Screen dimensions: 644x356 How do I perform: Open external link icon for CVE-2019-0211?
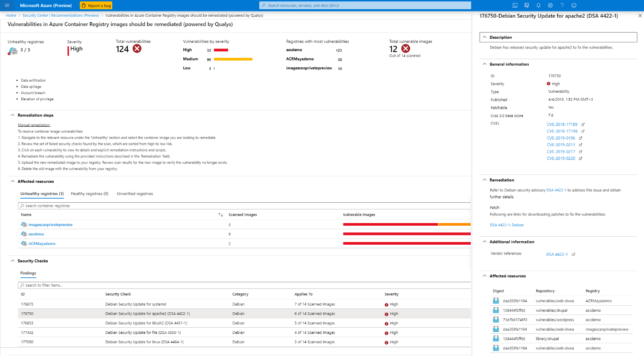coord(580,144)
